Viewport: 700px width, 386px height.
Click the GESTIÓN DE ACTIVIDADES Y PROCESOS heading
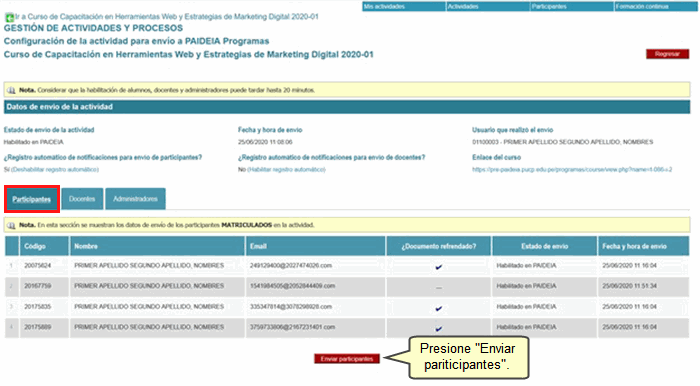tap(93, 28)
